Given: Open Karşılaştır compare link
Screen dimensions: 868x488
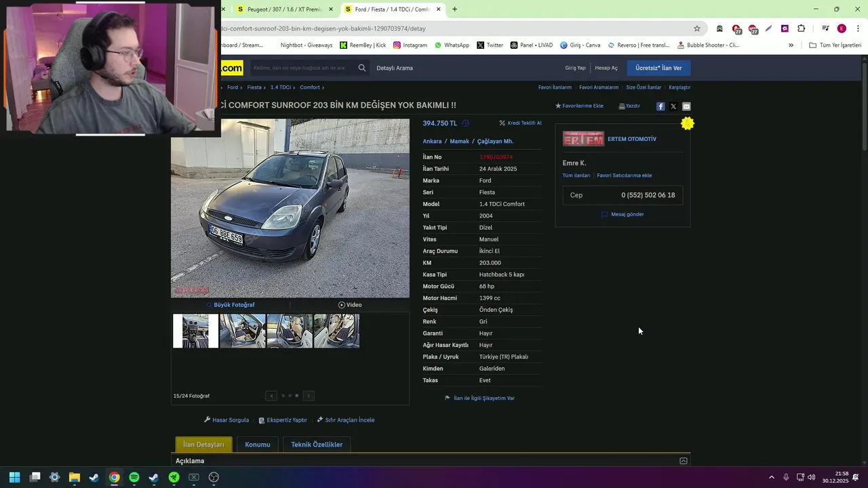Looking at the screenshot, I should tap(679, 87).
